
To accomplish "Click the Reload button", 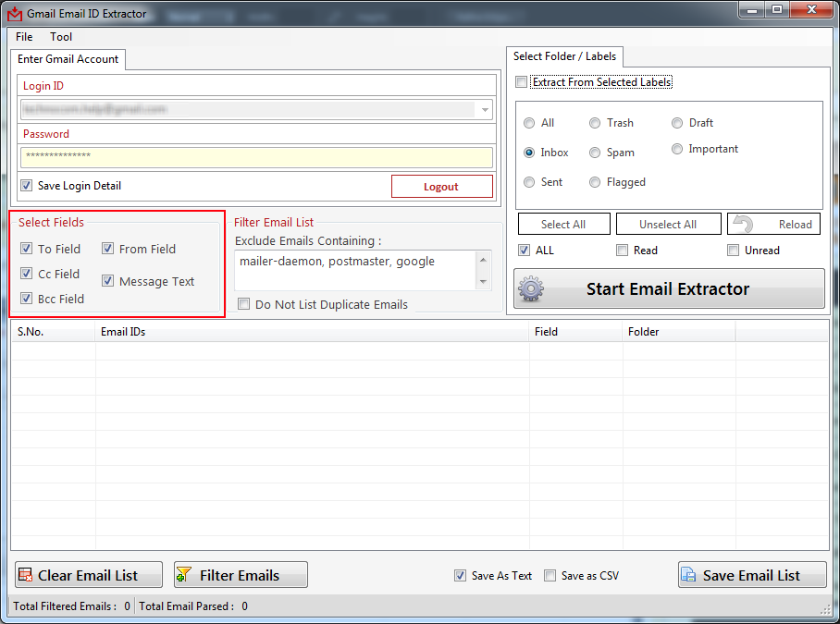I will click(x=773, y=225).
